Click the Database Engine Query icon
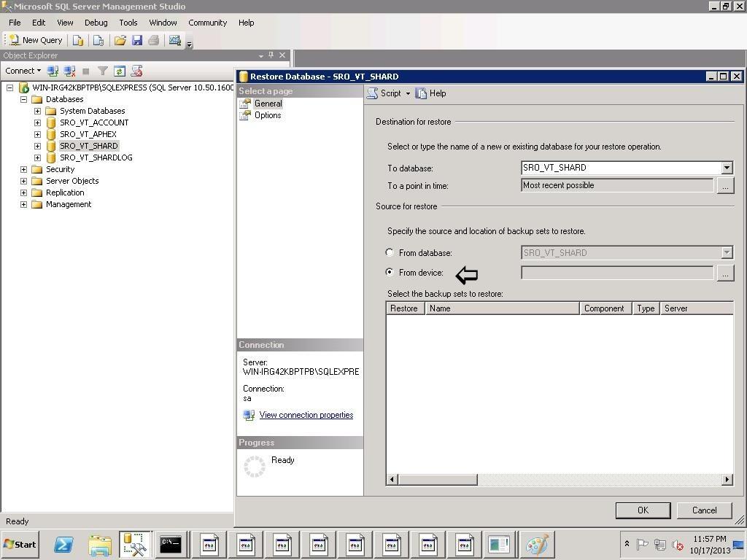The image size is (747, 560). [x=78, y=41]
